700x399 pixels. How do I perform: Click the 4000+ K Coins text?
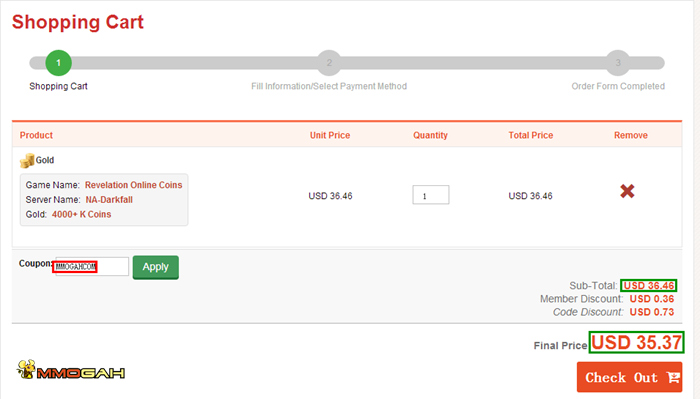[81, 214]
